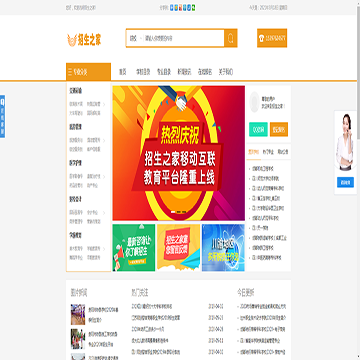Open the yellow paper-plane promo banner
360x360 pixels.
click(x=178, y=247)
